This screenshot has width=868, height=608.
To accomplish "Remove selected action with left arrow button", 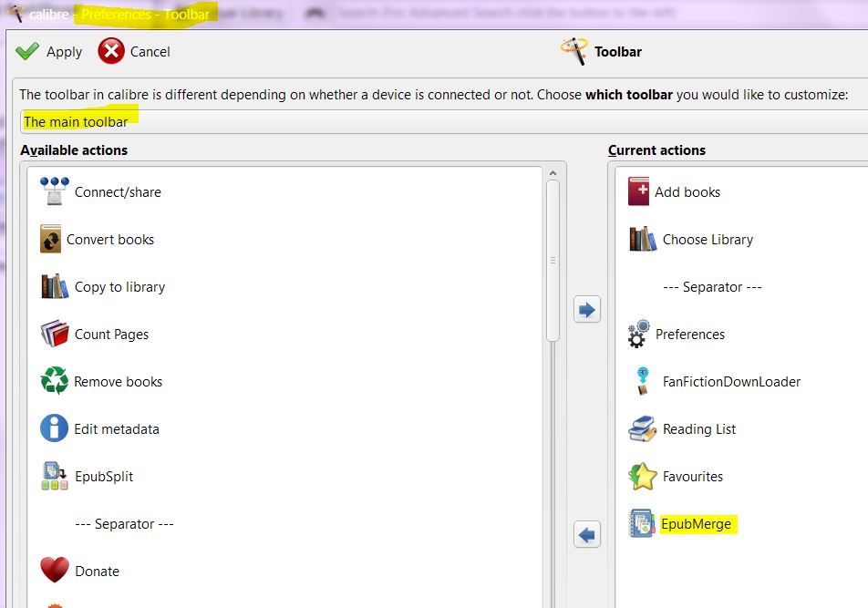I will click(587, 534).
